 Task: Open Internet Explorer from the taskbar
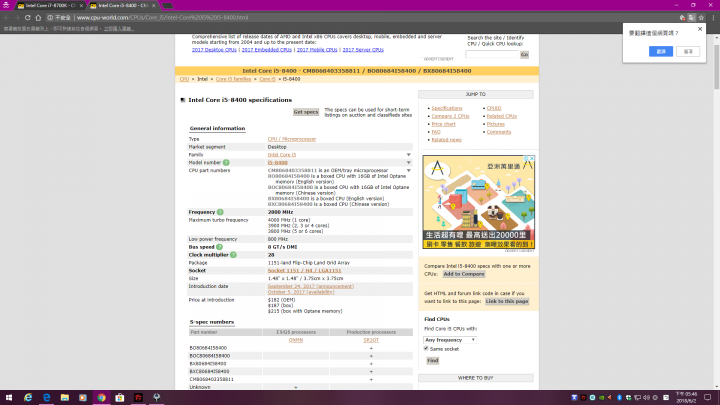point(28,398)
